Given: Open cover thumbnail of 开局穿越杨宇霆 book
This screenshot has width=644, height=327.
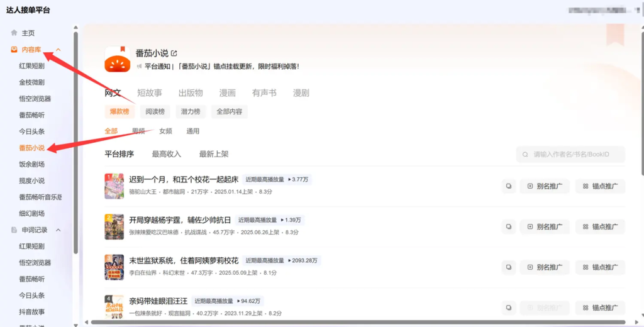Looking at the screenshot, I should tap(114, 227).
